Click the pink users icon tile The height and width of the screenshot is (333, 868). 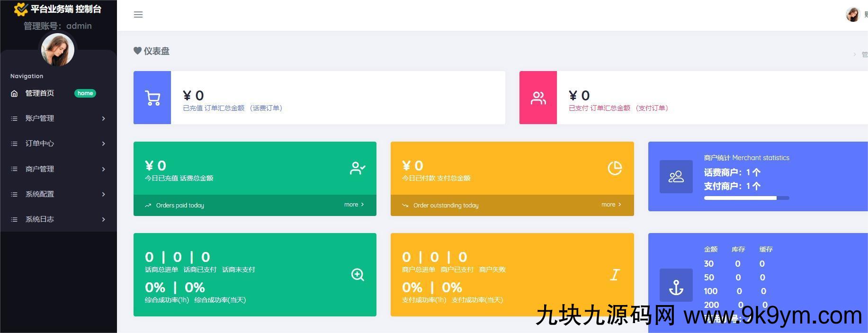[538, 98]
